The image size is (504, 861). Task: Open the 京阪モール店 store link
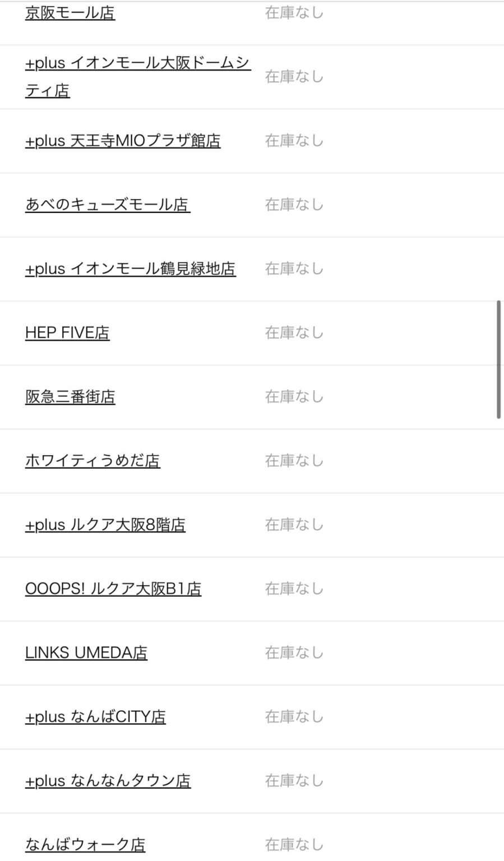[x=70, y=13]
